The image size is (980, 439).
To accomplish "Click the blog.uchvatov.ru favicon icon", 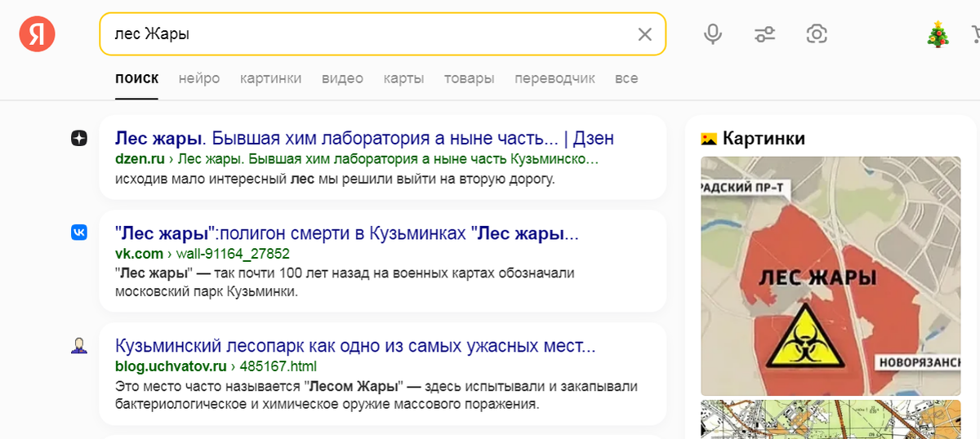I will 78,346.
